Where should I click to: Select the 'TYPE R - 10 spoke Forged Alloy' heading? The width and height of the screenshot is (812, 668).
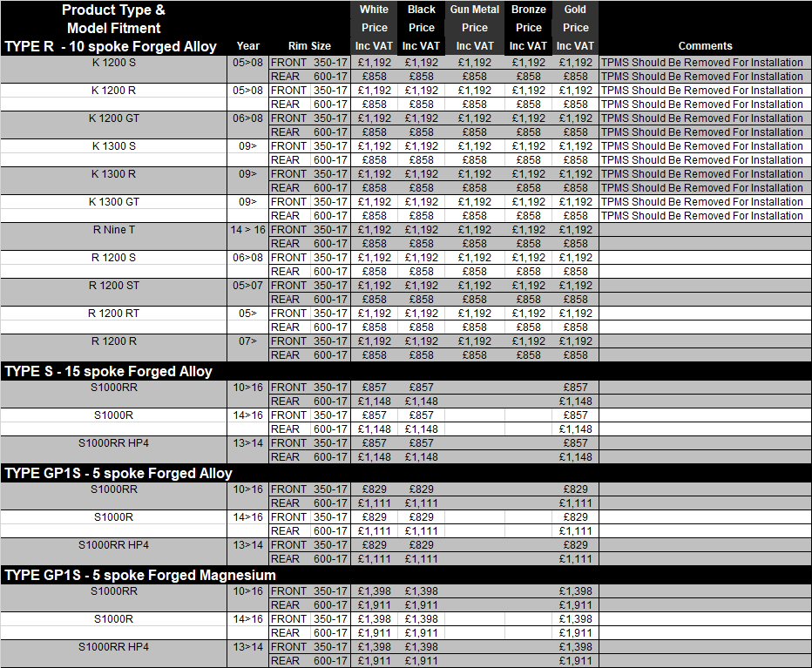(111, 47)
